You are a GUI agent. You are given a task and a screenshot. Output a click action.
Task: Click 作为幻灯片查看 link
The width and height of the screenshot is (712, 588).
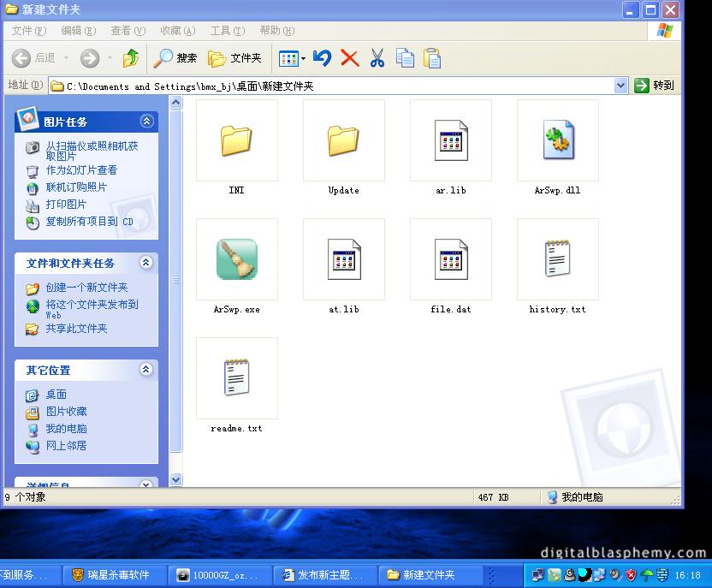pyautogui.click(x=81, y=170)
